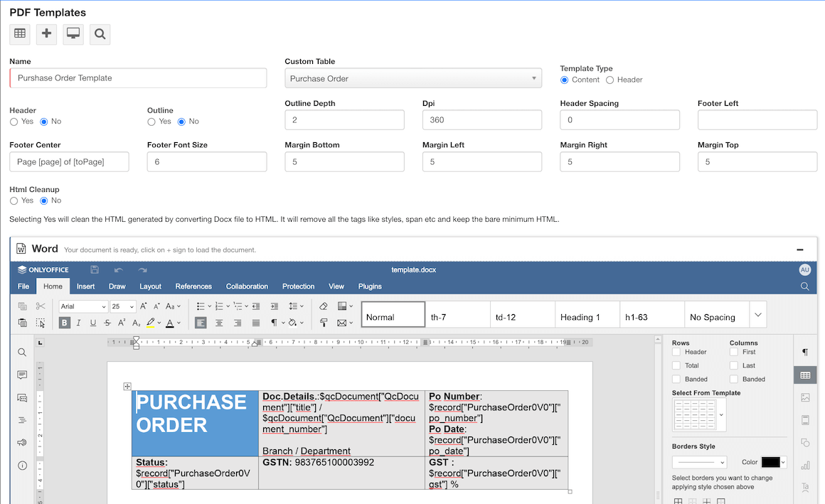Image resolution: width=825 pixels, height=504 pixels.
Task: Open chart settings in the right sidebar
Action: [x=805, y=465]
